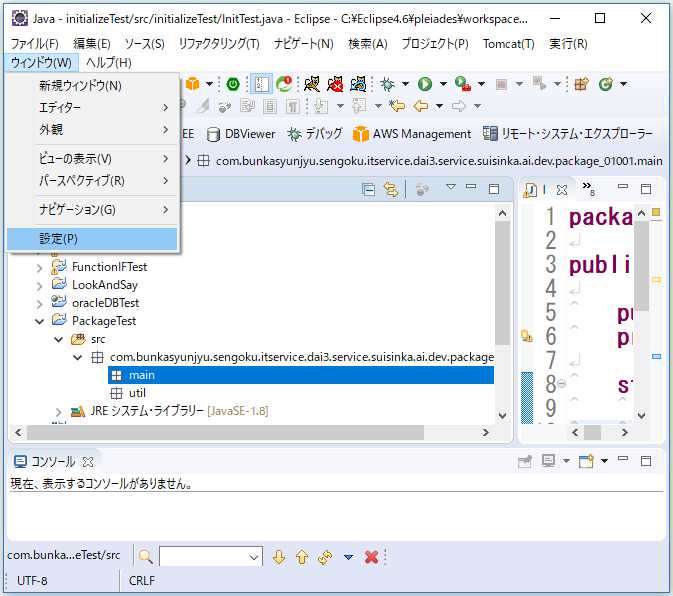Screen dimensions: 673x596
Task: Close the InitTest editor tab
Action: coord(562,190)
